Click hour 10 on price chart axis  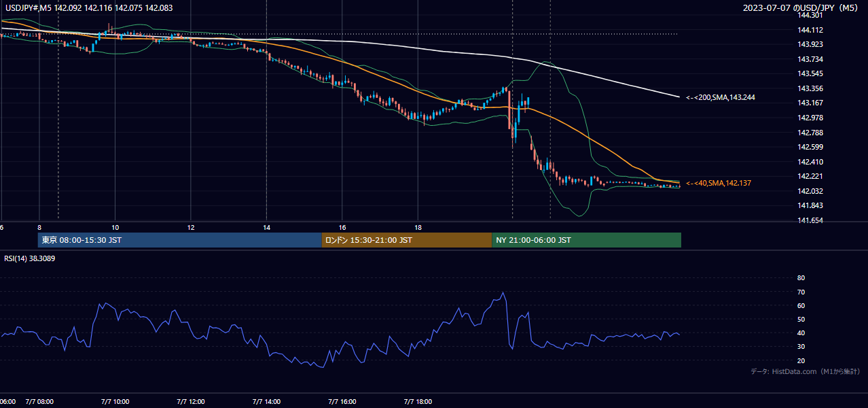[x=115, y=227]
